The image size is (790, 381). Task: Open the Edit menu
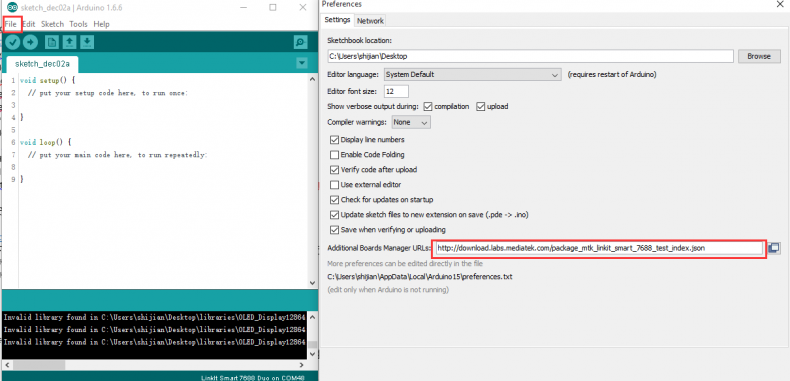pos(29,24)
